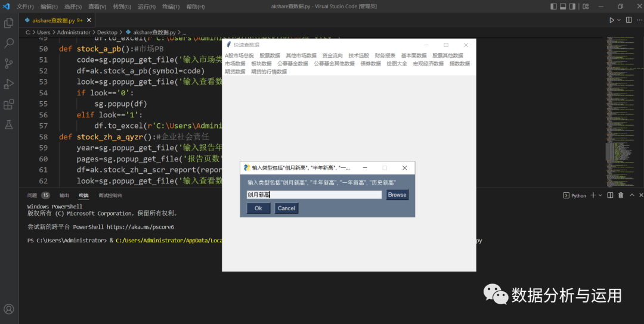Click line number 58 in the gutter
Image resolution: width=644 pixels, height=324 pixels.
43,136
